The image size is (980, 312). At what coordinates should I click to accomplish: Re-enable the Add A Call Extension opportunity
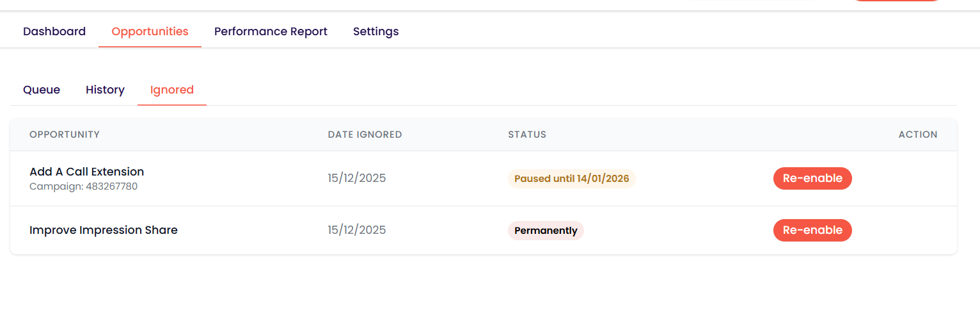click(x=812, y=178)
